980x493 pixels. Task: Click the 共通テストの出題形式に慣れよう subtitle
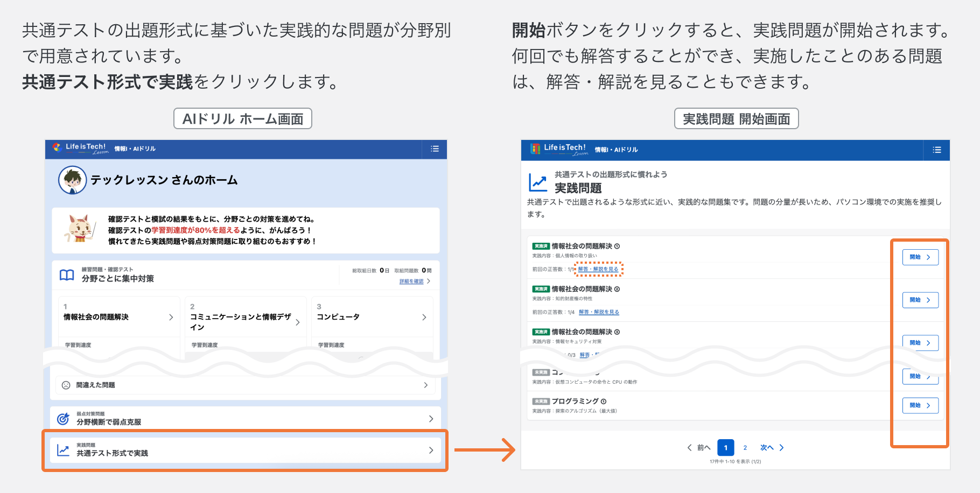click(x=611, y=174)
